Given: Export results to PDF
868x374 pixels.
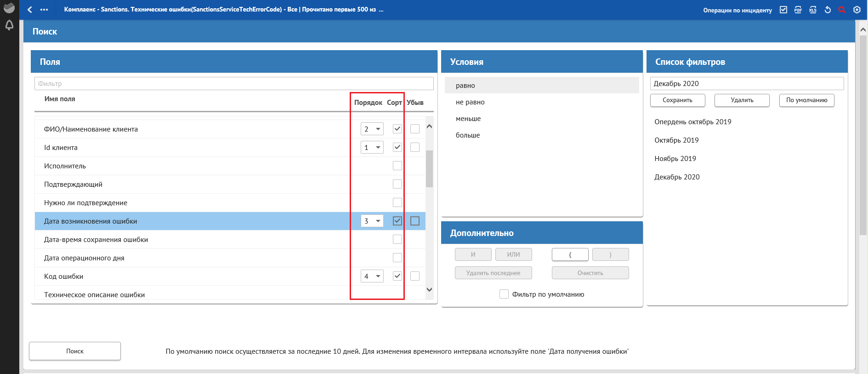Looking at the screenshot, I should click(x=798, y=10).
